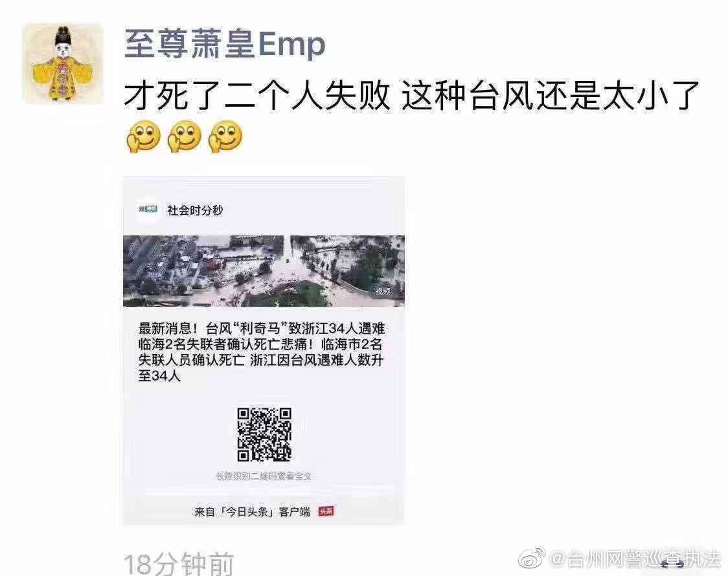
Task: Open the emperor cartoon profile avatar
Action: point(63,63)
